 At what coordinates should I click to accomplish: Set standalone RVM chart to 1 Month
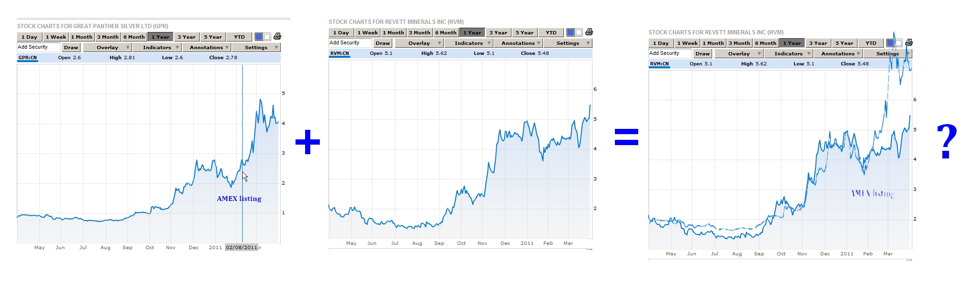(394, 32)
